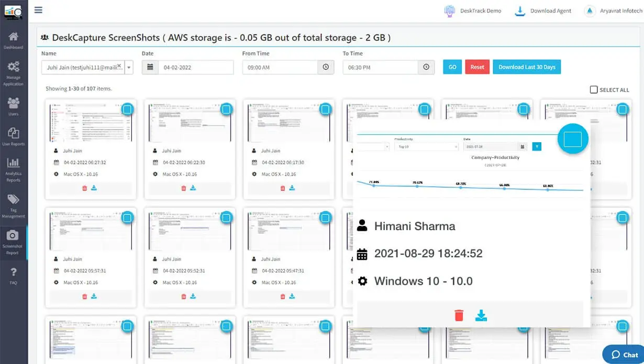Click Download Last 30 Days

click(527, 67)
